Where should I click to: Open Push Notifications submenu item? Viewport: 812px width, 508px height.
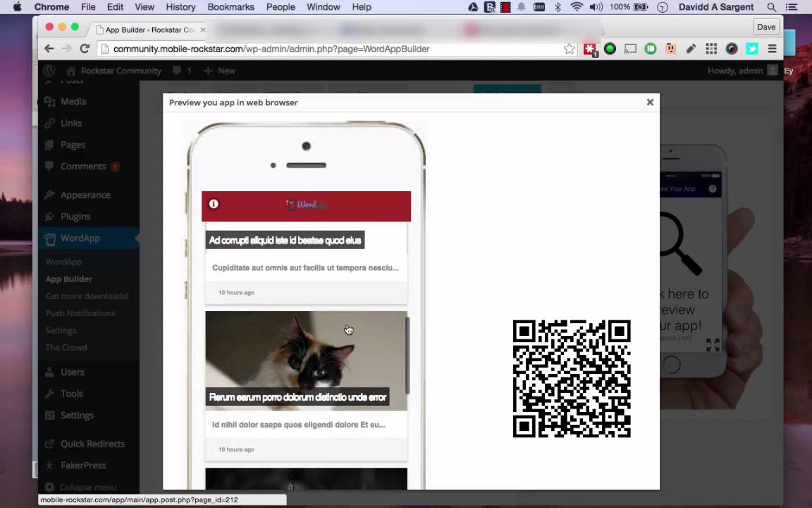80,313
